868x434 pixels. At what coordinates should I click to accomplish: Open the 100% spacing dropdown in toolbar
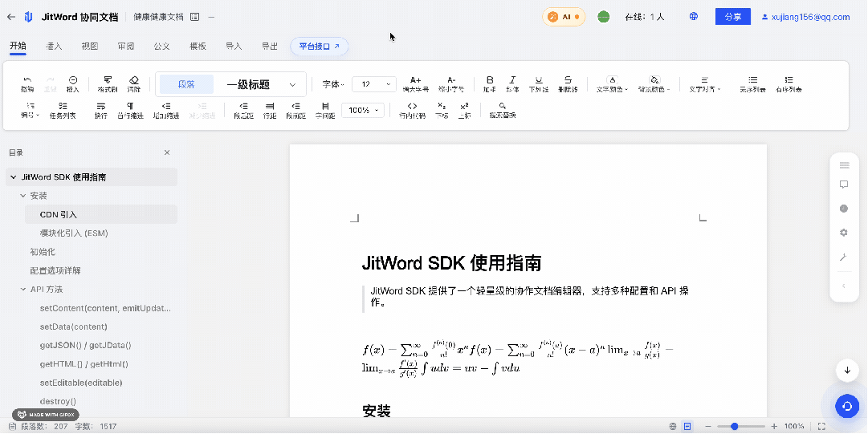coord(363,110)
